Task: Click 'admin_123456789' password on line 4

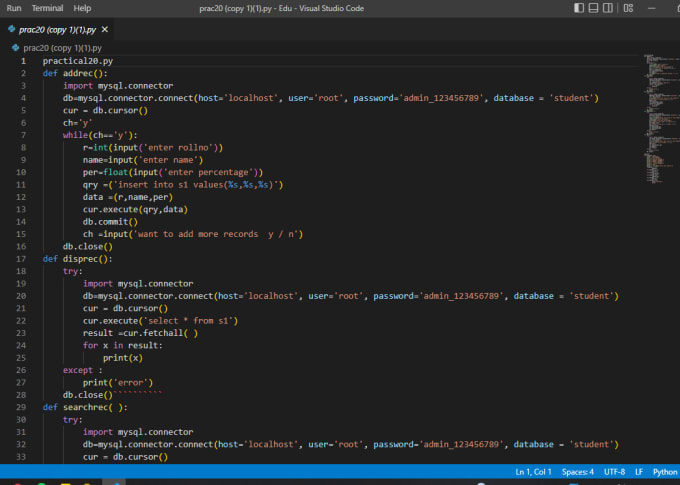Action: click(x=441, y=98)
